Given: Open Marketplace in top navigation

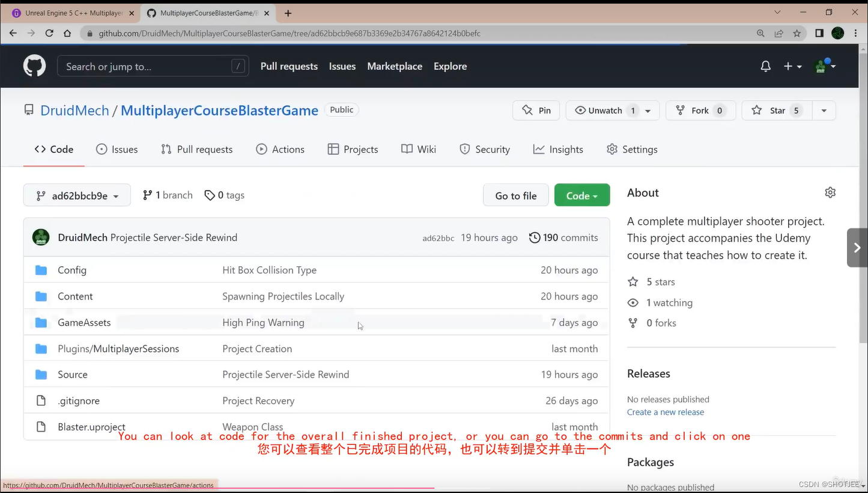Looking at the screenshot, I should (x=395, y=67).
